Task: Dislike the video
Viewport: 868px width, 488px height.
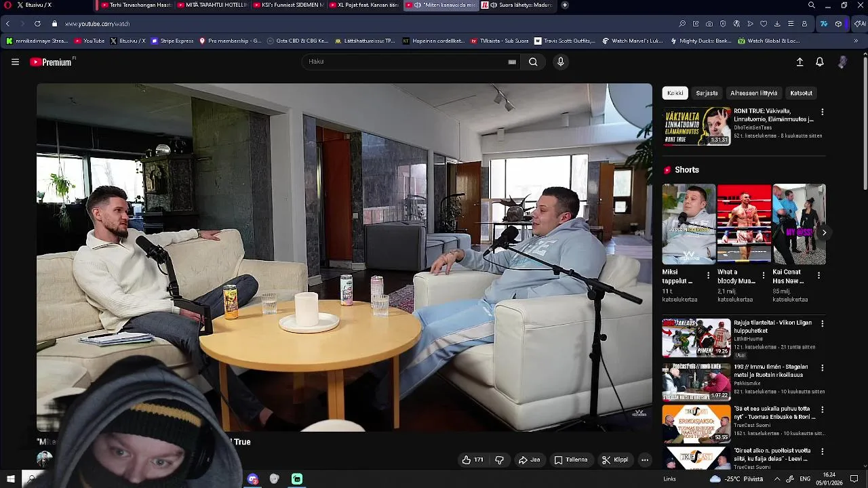Action: pyautogui.click(x=500, y=460)
